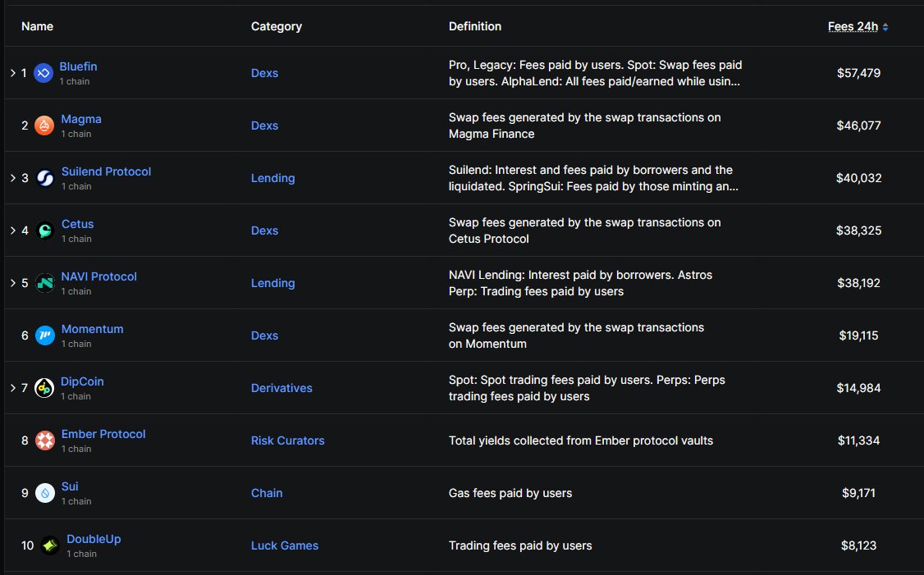Expand the Bluefin row chevron
Screen dimensions: 924x575
(x=13, y=73)
